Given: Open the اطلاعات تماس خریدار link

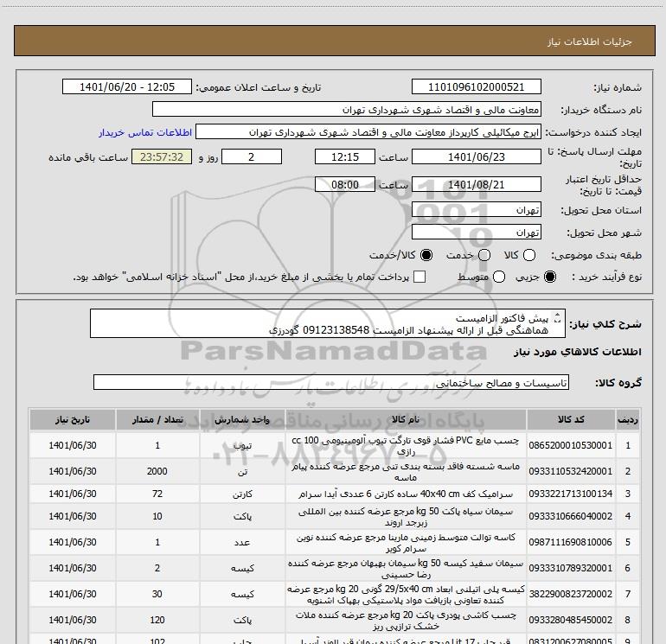Looking at the screenshot, I should (145, 132).
